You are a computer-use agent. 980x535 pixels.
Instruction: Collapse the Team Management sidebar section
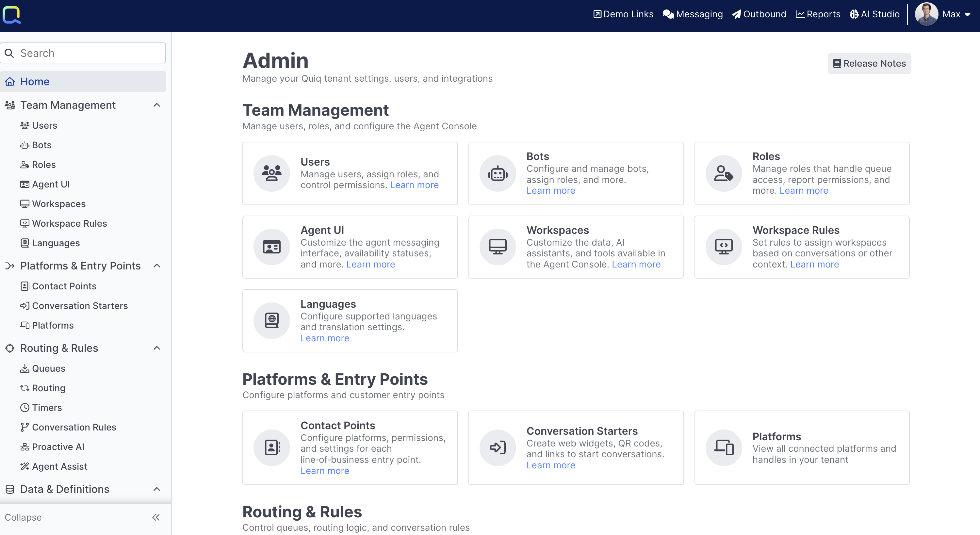[x=157, y=105]
